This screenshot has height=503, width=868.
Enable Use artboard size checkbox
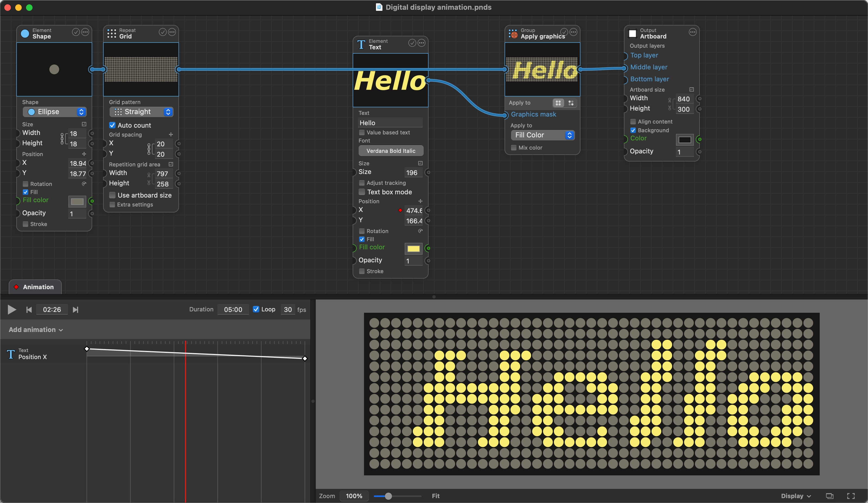point(112,195)
